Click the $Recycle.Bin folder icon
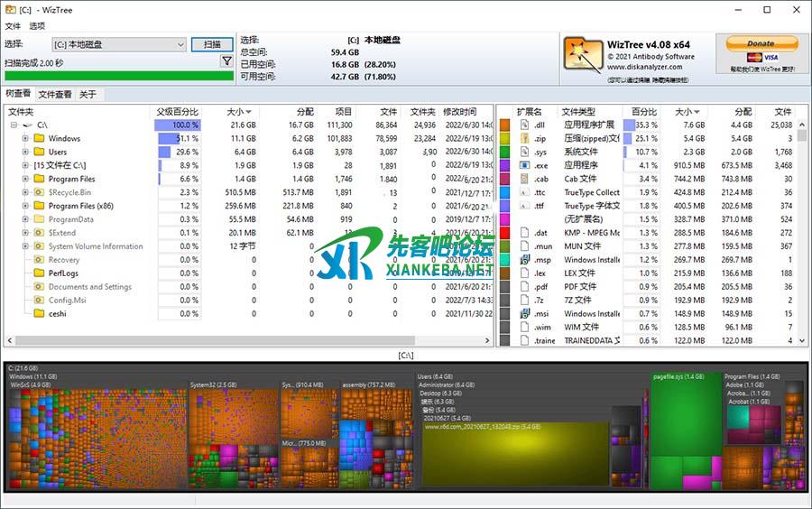This screenshot has height=509, width=812. (39, 192)
